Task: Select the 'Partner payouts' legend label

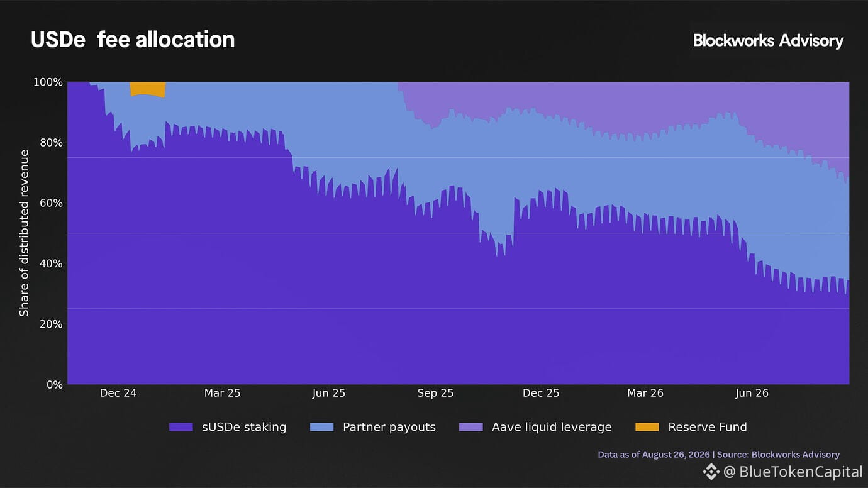Action: [x=389, y=427]
